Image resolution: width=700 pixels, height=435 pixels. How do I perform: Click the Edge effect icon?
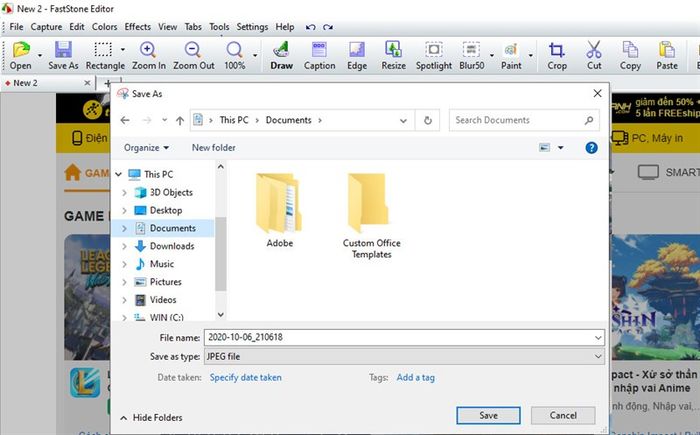point(357,50)
